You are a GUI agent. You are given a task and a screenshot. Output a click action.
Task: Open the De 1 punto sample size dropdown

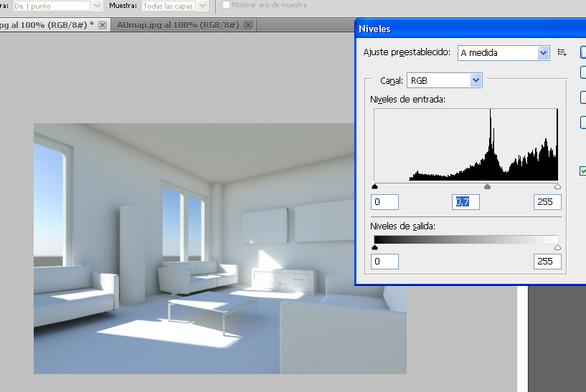[x=57, y=6]
